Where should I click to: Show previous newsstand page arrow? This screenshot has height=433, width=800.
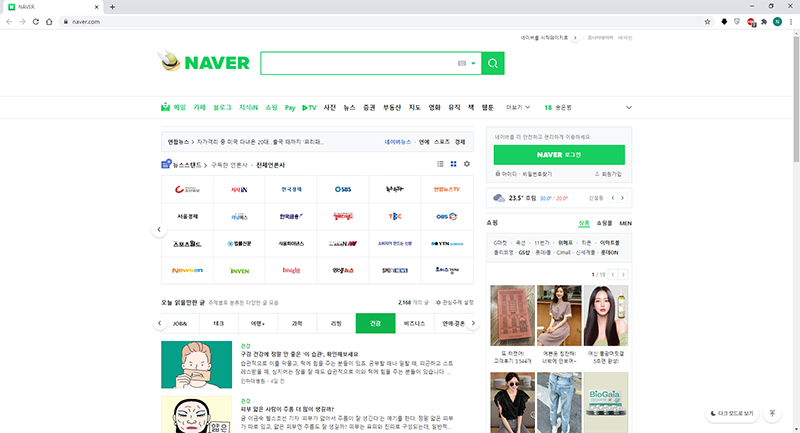[x=159, y=230]
